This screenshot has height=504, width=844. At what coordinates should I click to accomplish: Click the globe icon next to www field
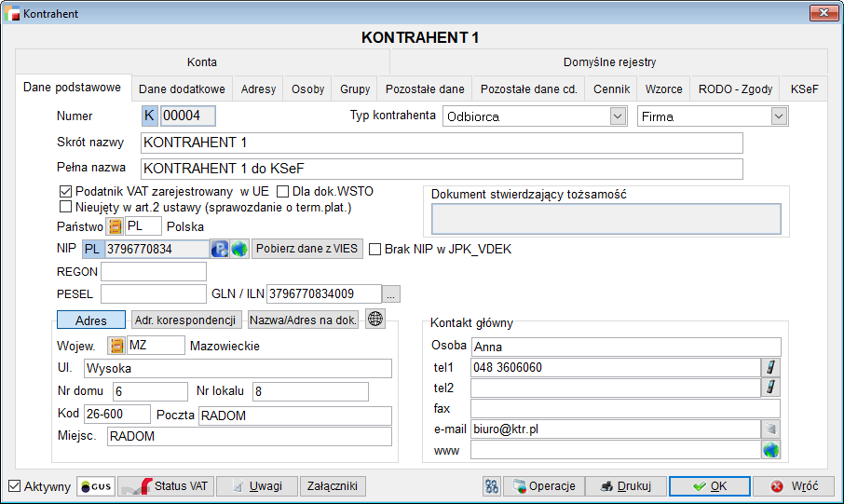[x=771, y=450]
